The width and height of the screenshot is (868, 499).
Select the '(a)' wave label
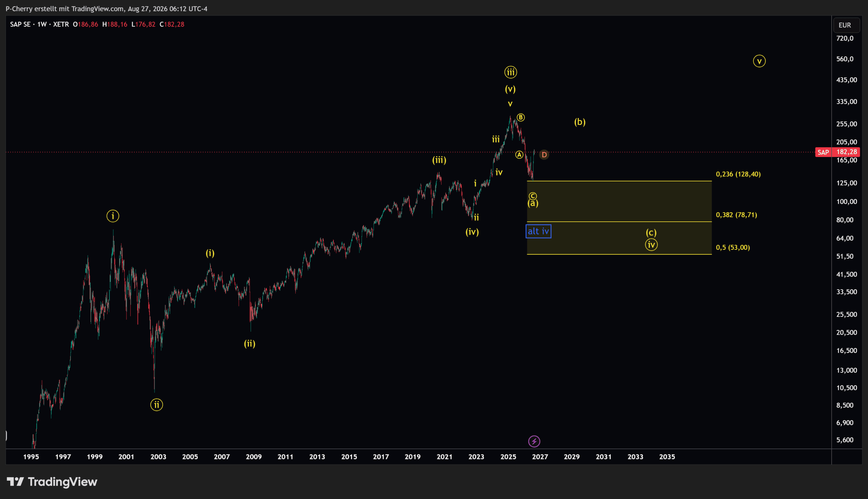[533, 204]
